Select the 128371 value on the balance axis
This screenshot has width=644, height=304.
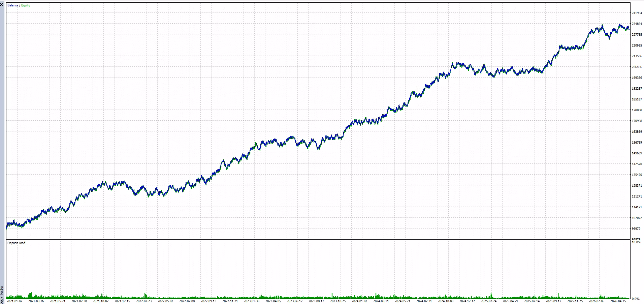click(637, 186)
